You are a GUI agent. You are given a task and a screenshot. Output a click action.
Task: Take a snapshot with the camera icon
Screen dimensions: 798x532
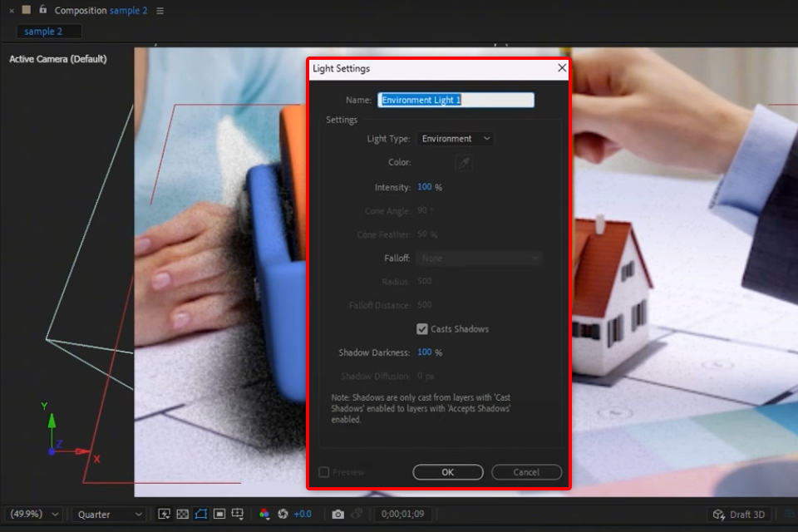pos(338,515)
